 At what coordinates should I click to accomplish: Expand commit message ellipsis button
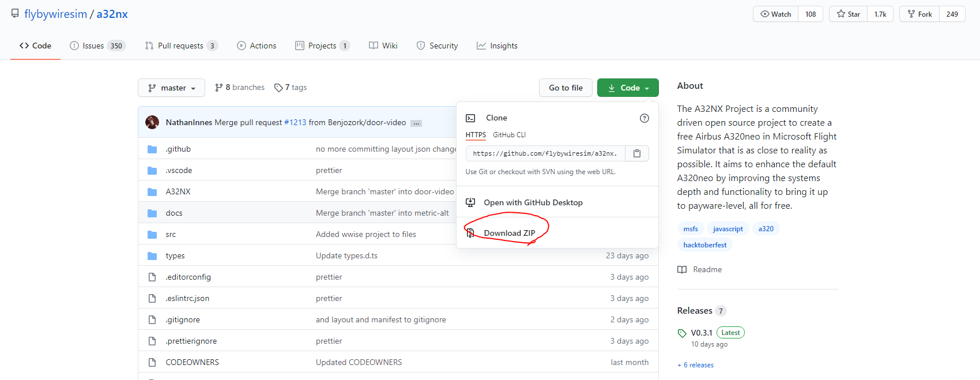coord(416,123)
